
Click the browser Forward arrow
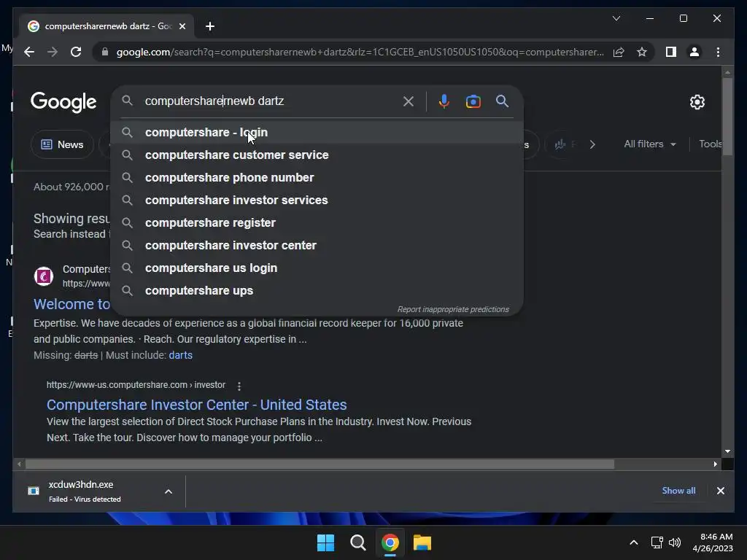click(53, 52)
